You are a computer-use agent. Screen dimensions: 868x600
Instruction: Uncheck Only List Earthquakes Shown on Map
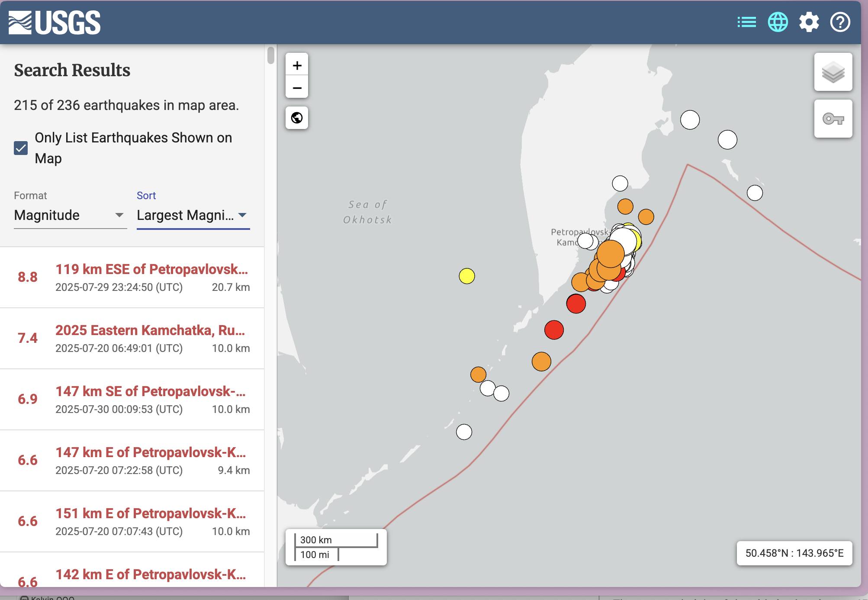click(x=21, y=148)
